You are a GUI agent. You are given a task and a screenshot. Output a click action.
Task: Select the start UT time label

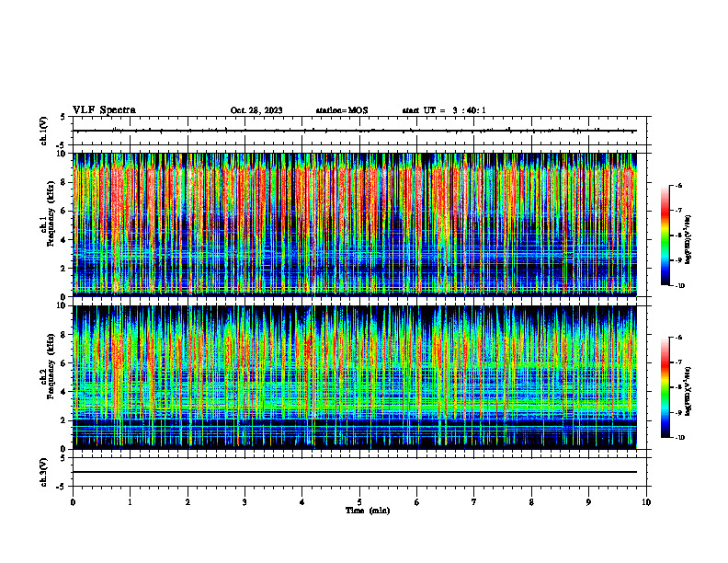444,110
